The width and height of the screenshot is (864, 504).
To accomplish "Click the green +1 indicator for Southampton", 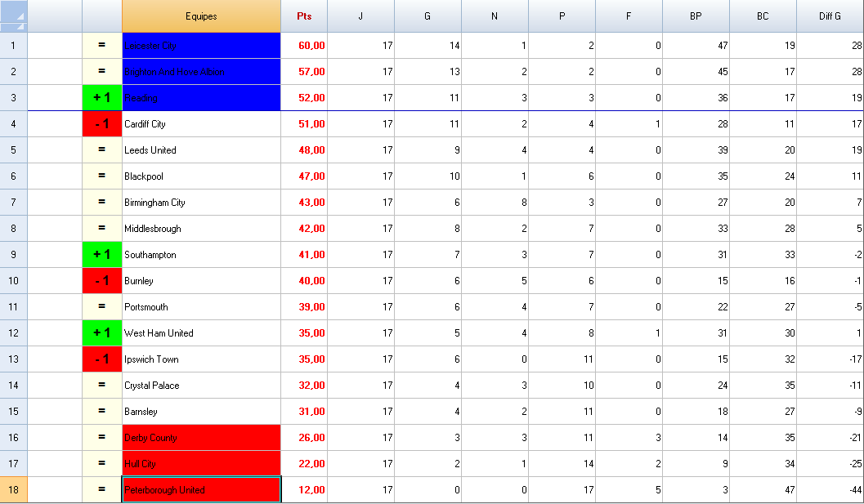I will 102,255.
